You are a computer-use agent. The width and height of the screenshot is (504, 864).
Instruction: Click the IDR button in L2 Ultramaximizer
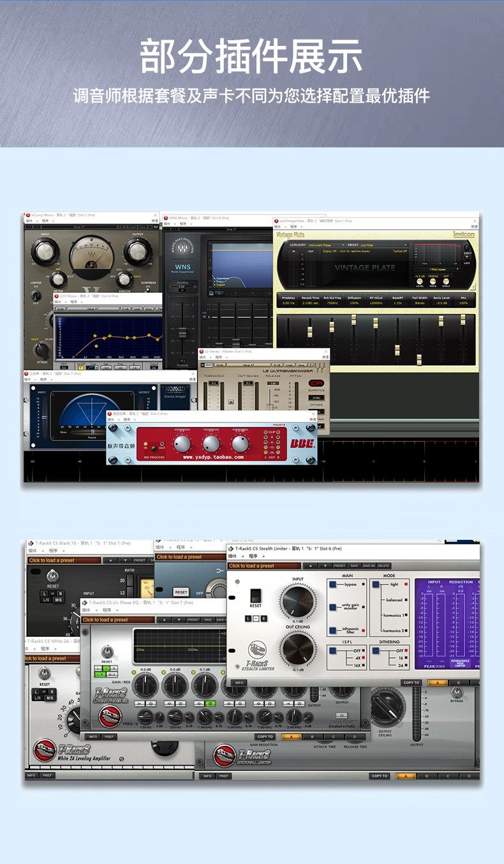point(316,382)
